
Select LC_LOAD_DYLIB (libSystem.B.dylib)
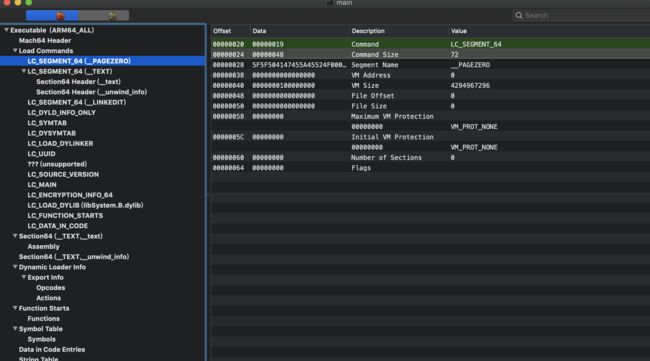click(85, 205)
